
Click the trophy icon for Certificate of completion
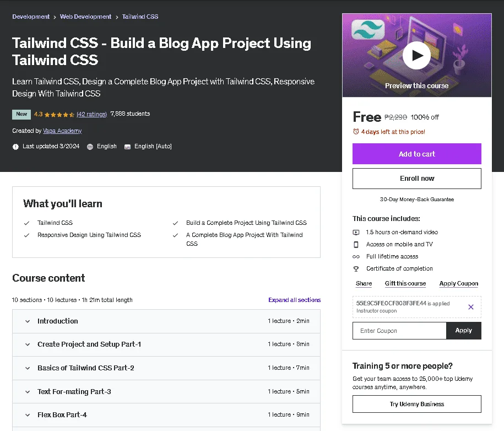click(356, 268)
